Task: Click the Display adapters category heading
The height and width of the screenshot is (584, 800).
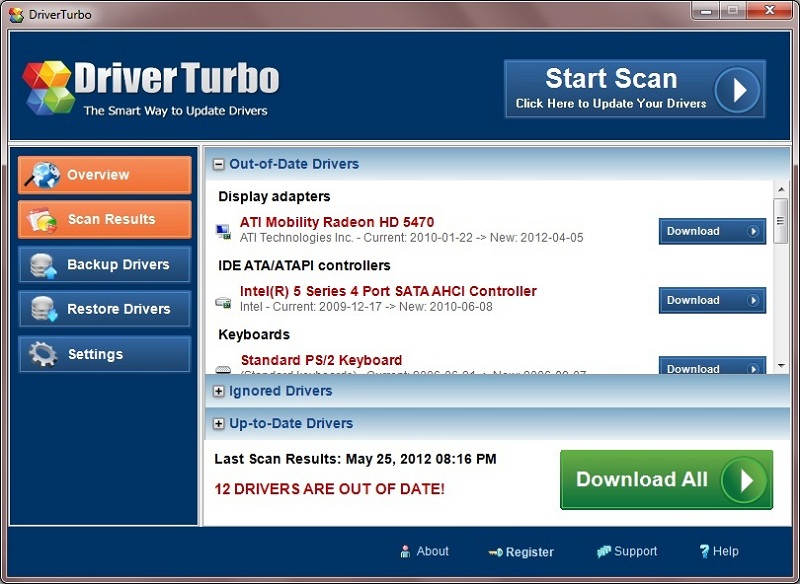Action: coord(274,197)
